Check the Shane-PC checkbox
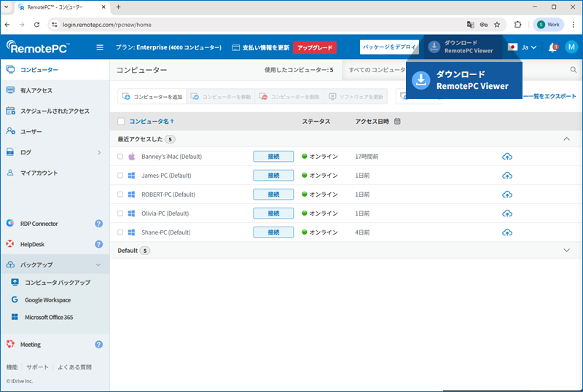 (120, 232)
